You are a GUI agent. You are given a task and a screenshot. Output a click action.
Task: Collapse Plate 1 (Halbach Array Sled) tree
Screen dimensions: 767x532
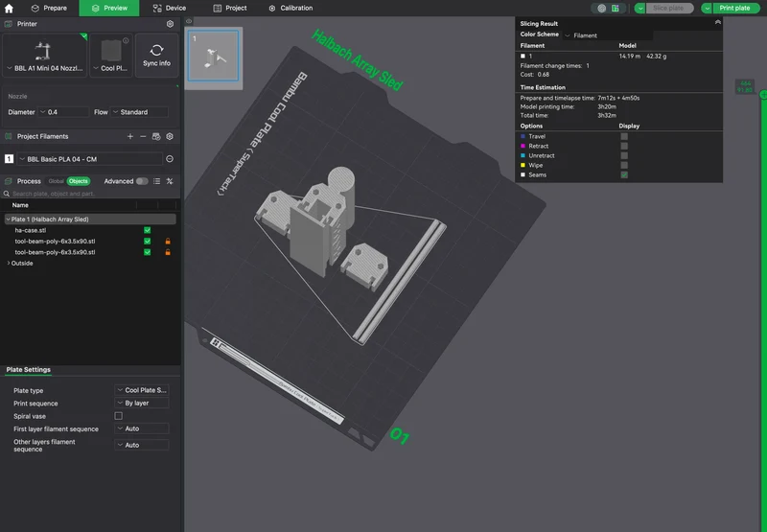8,220
